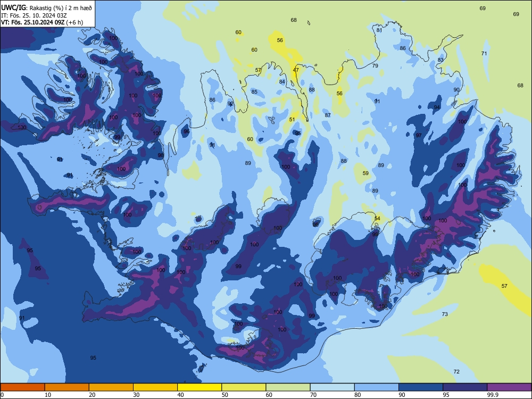Viewport: 532px width, 399px height.
Task: Click the legend tick label '80'
Action: click(358, 395)
